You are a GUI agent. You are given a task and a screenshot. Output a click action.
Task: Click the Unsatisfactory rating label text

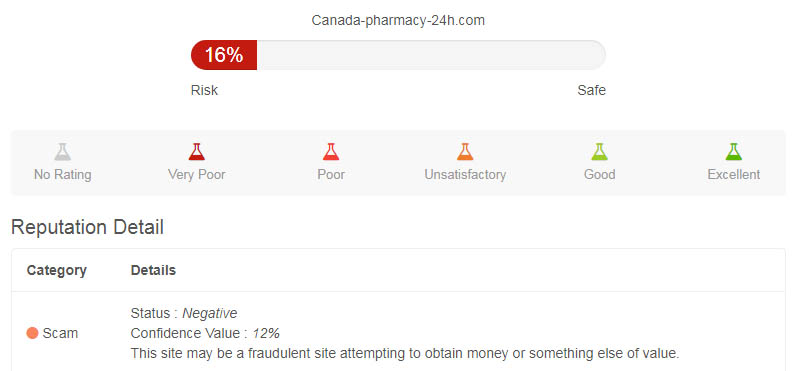coord(465,175)
